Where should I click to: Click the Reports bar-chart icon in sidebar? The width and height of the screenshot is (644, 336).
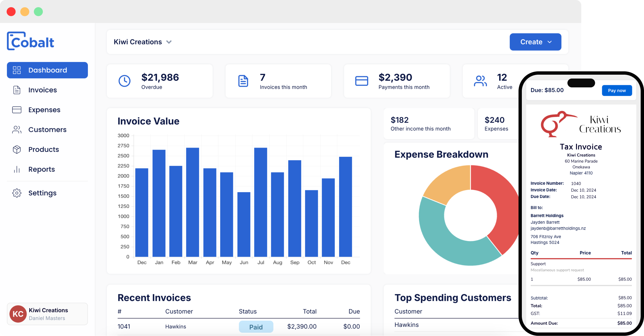(17, 169)
